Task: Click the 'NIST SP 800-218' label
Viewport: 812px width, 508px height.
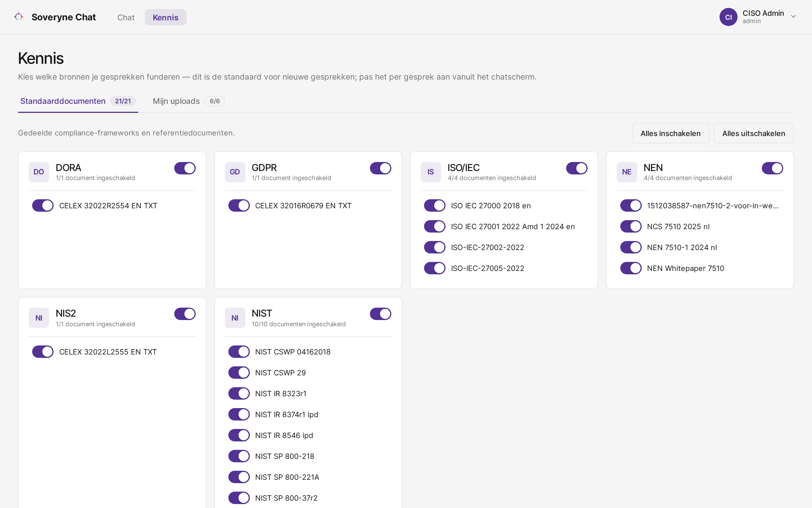Action: tap(284, 456)
